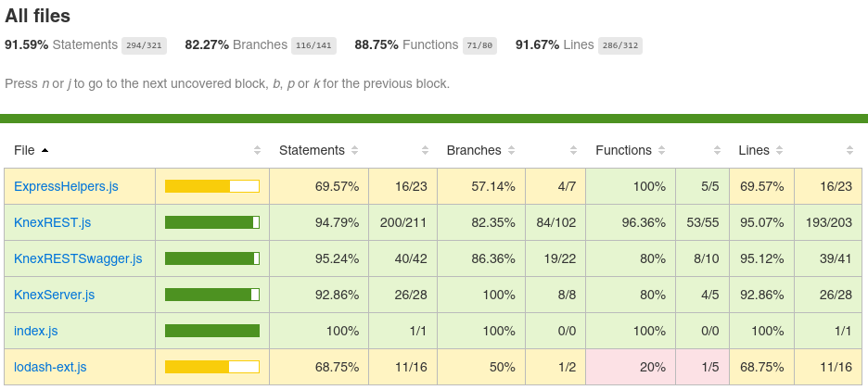Click KnexREST.js lines count 193/203
The height and width of the screenshot is (390, 868).
click(x=829, y=222)
